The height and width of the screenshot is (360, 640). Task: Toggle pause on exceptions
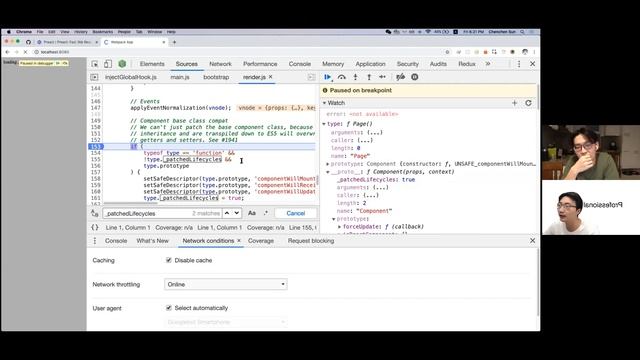tap(415, 77)
